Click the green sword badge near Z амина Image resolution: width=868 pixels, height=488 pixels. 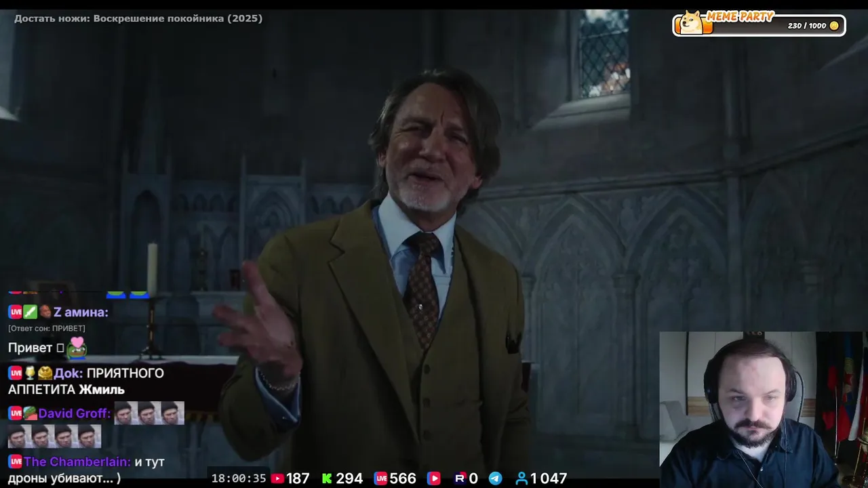[x=31, y=312]
